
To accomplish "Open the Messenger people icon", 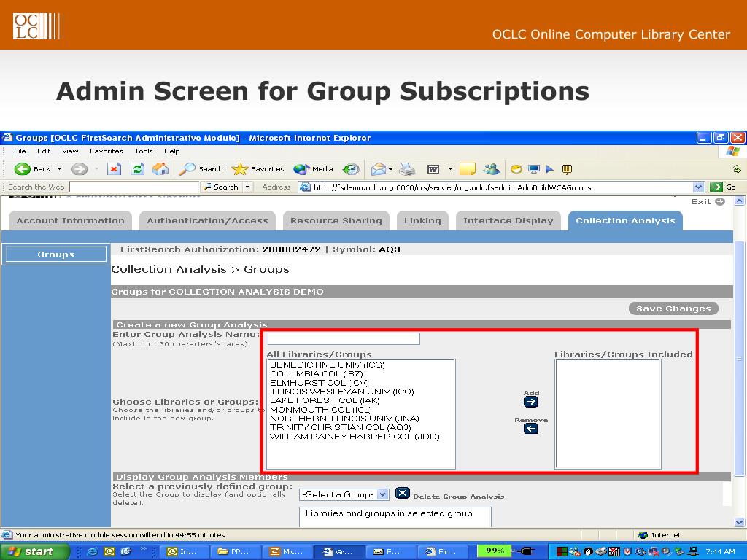I will (491, 168).
